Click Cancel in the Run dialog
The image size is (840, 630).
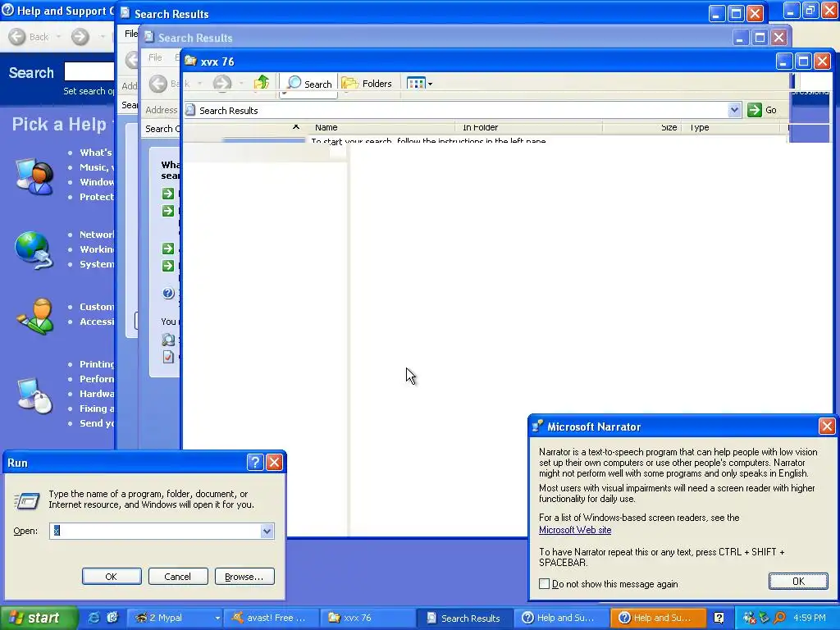pyautogui.click(x=178, y=577)
